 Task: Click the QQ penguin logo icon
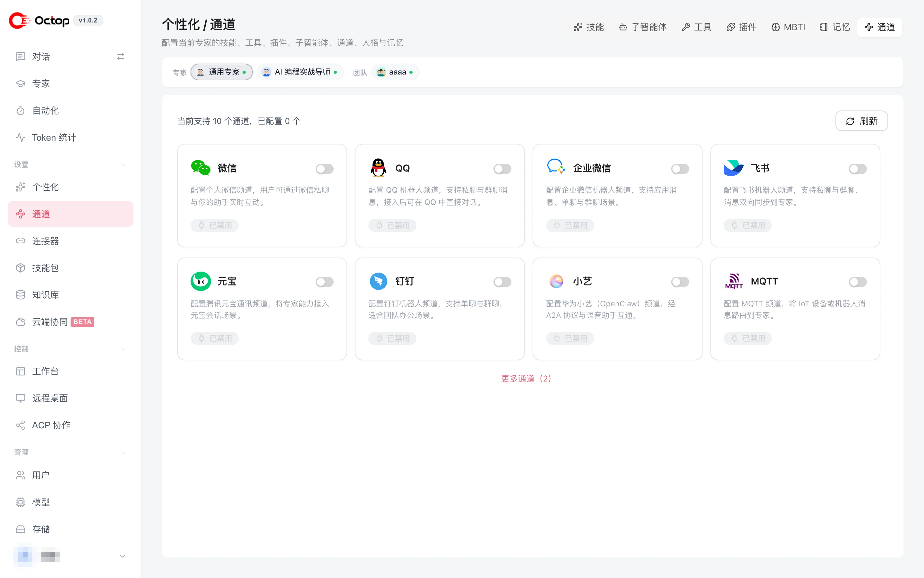click(378, 168)
